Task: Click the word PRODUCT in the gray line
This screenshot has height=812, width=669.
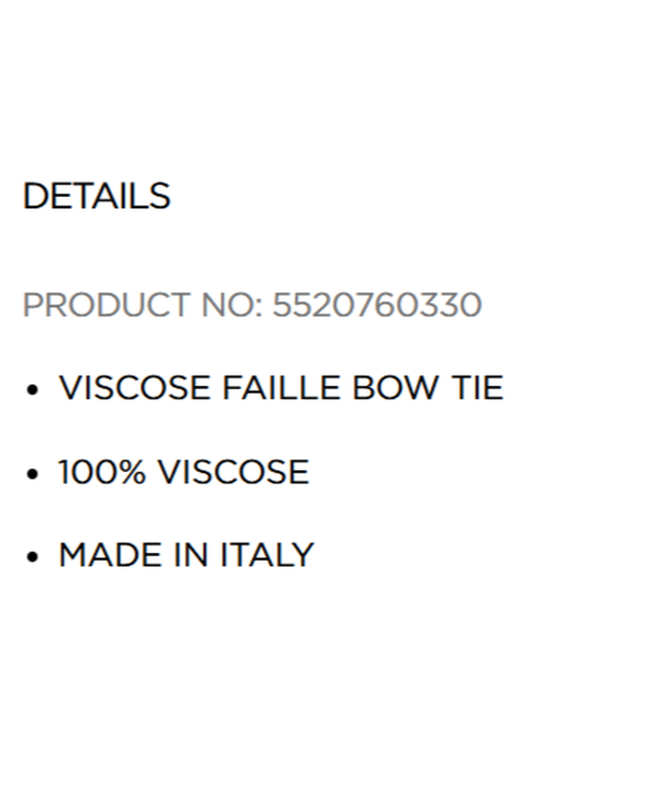Action: (x=106, y=306)
